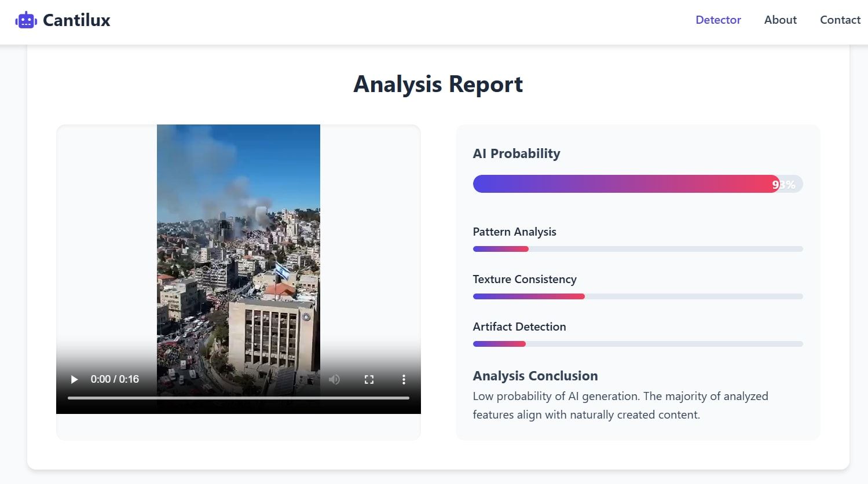Click the Analysis Report heading

(x=438, y=84)
